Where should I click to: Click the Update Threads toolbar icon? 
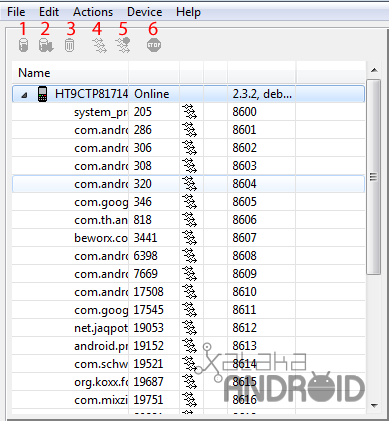pos(99,45)
